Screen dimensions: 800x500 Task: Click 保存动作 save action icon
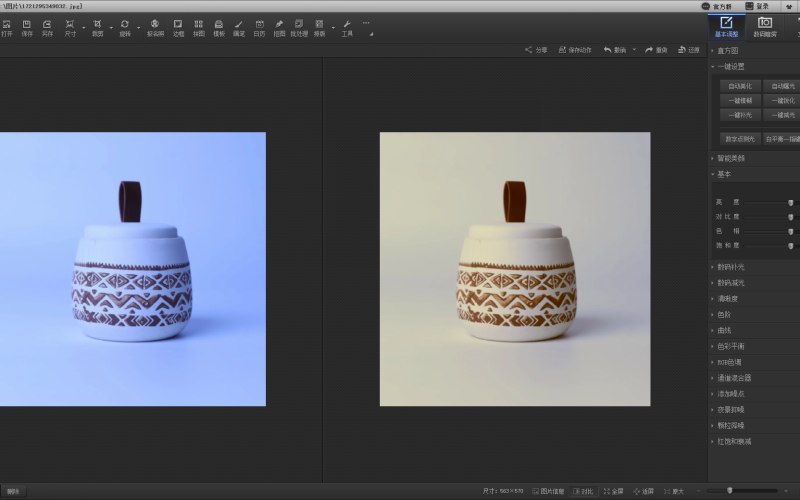point(575,50)
